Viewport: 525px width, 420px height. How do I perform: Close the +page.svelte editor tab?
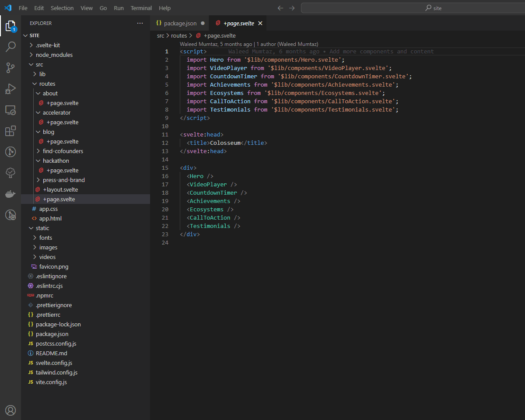pos(260,23)
